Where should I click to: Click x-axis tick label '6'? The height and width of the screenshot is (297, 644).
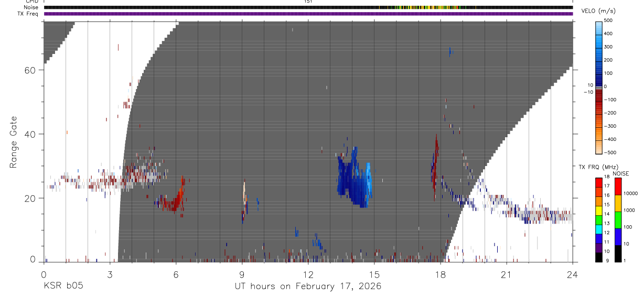tap(176, 275)
